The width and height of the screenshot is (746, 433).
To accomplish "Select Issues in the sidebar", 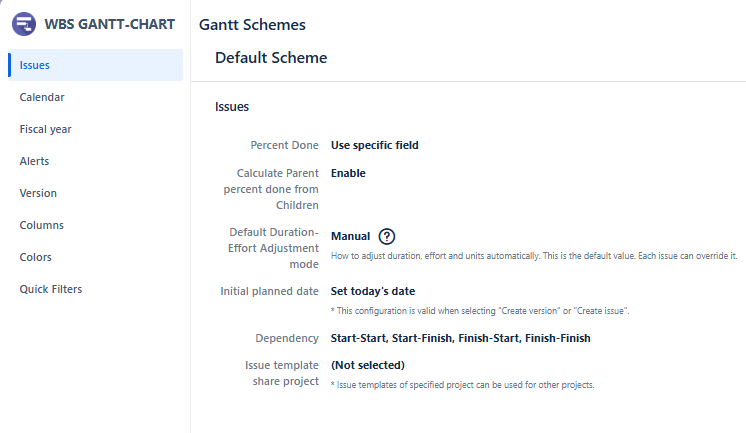I will pyautogui.click(x=95, y=65).
